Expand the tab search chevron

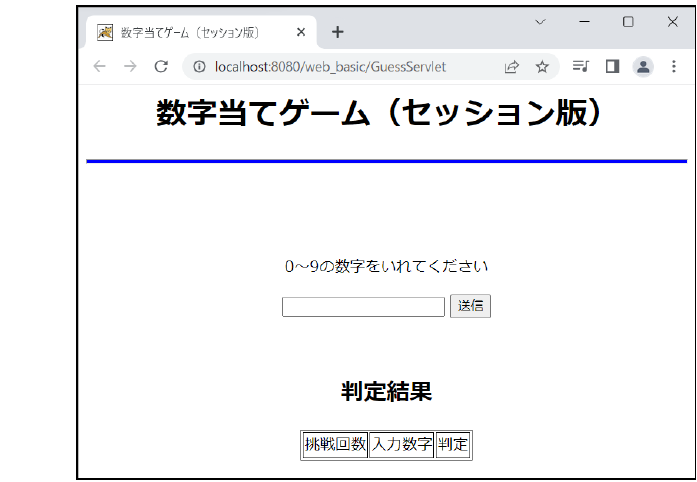tap(540, 22)
